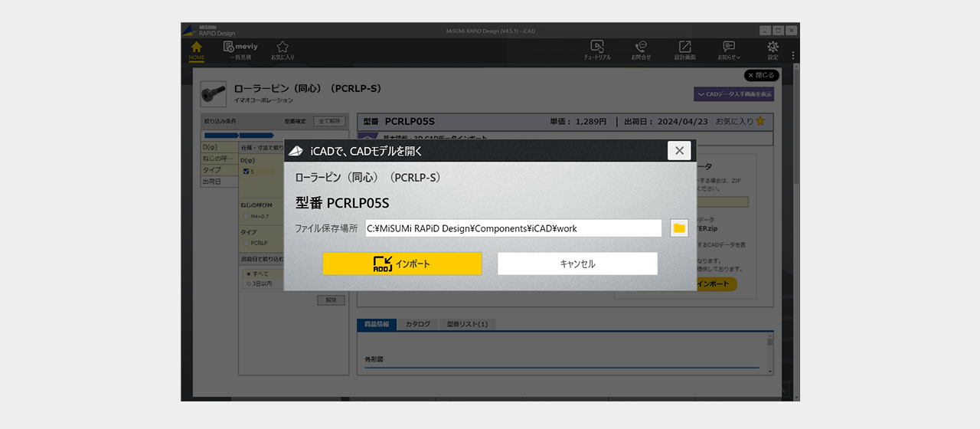Viewport: 980px width, 429px height.
Task: Click the お問合せ contact icon
Action: pyautogui.click(x=641, y=50)
